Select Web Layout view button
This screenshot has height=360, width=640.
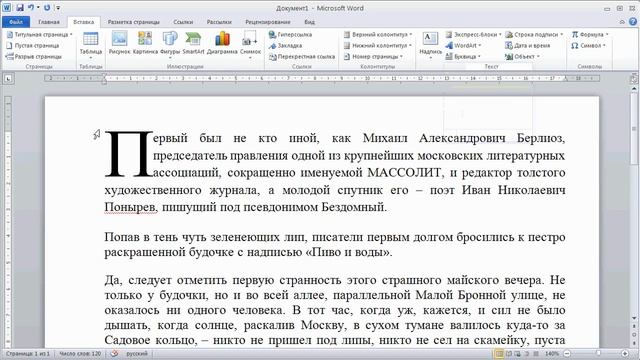tap(518, 354)
